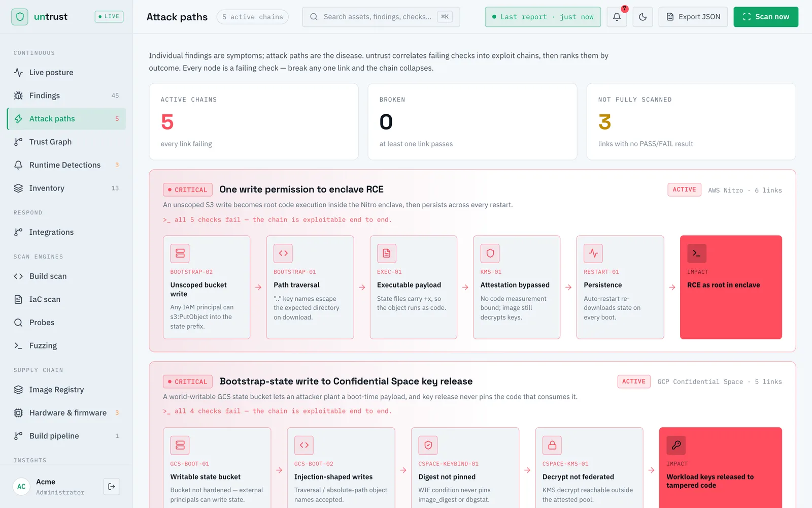Click GCS-BOOT-02 code icon

click(304, 445)
